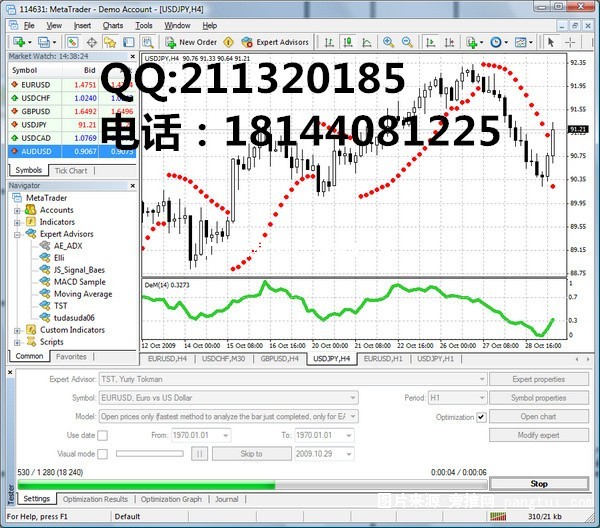This screenshot has width=600, height=528.
Task: Toggle chart auto scroll icon
Action: tap(431, 42)
